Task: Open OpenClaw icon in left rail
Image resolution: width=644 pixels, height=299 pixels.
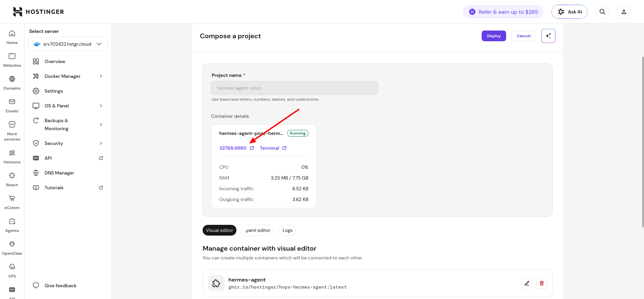Action: click(12, 244)
